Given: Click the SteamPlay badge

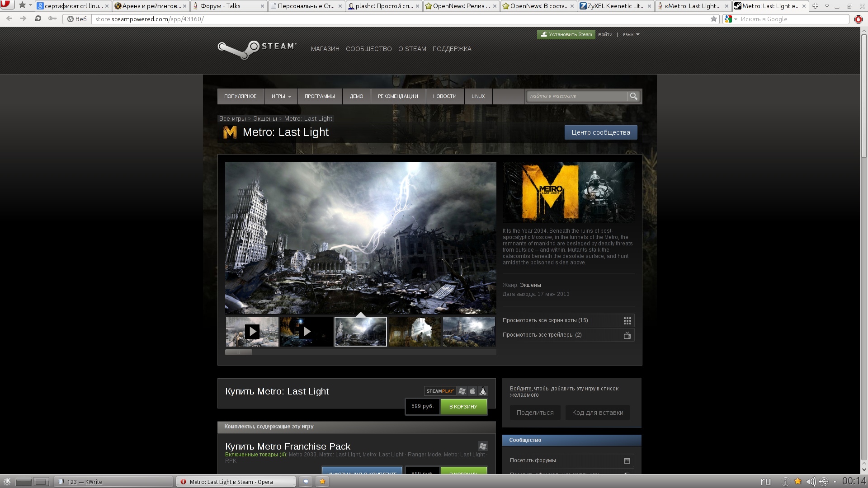Looking at the screenshot, I should (x=440, y=391).
